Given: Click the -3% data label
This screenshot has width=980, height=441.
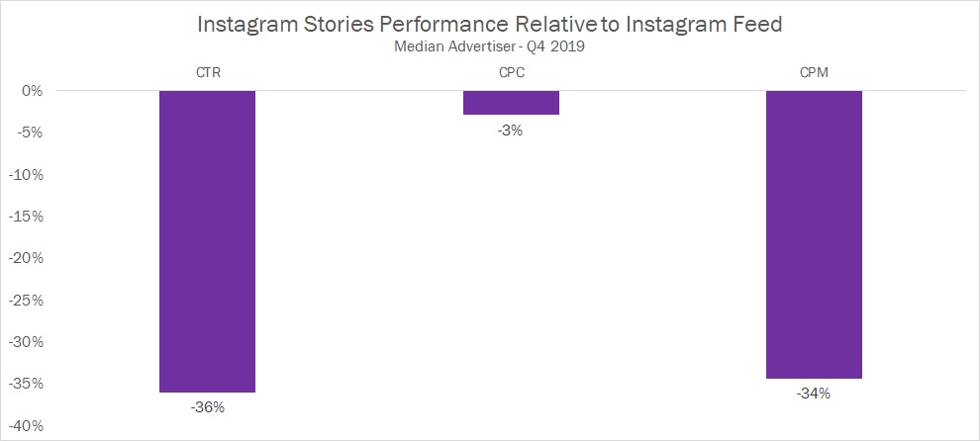Looking at the screenshot, I should pyautogui.click(x=511, y=129).
